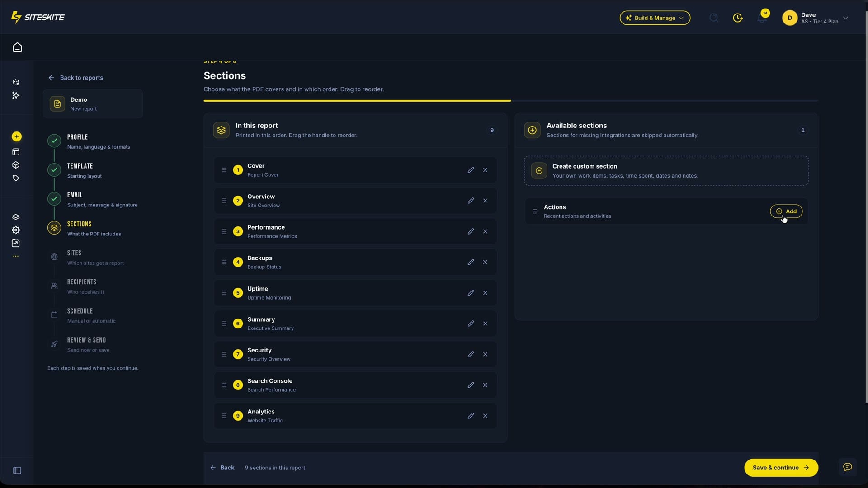Open Dave's account dropdown chevron
This screenshot has width=868, height=488.
[846, 18]
